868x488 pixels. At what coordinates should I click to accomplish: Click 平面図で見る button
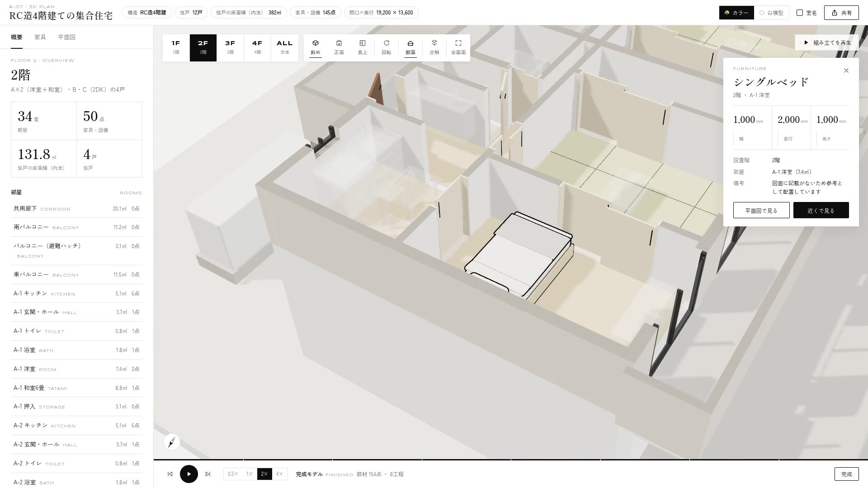pyautogui.click(x=761, y=210)
